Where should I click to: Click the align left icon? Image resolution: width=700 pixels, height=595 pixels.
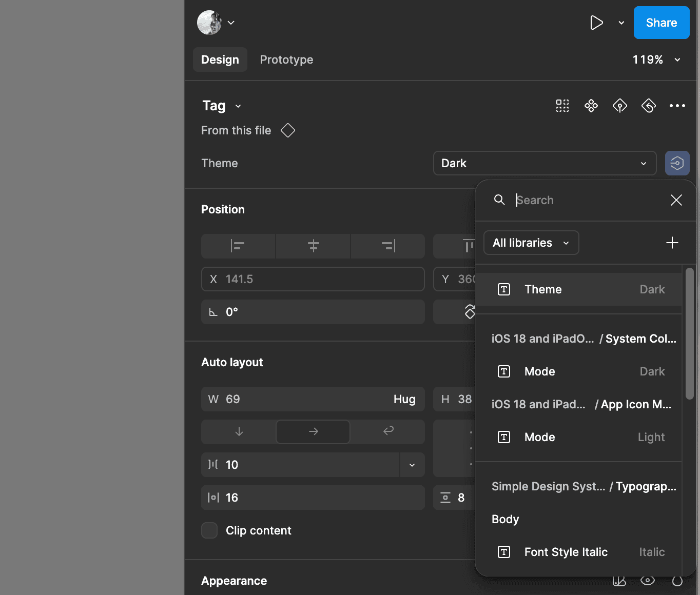(x=238, y=246)
